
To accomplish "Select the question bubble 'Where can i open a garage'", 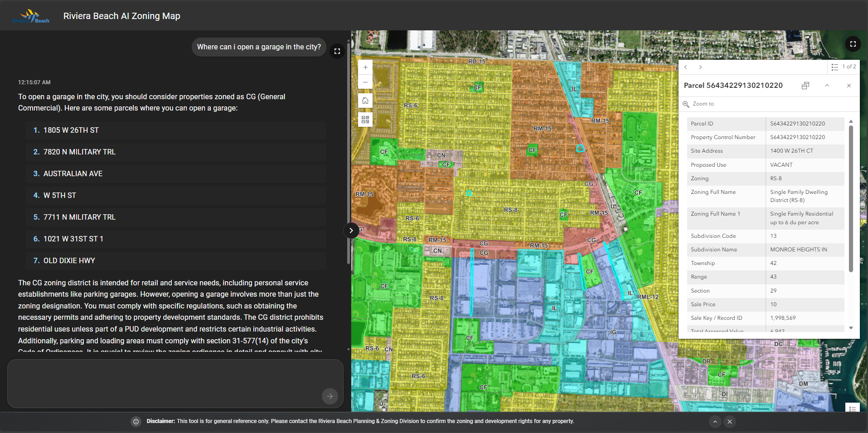I will [x=258, y=47].
